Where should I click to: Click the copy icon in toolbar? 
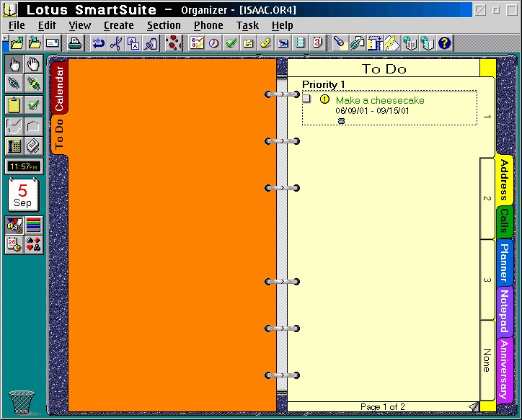click(133, 43)
